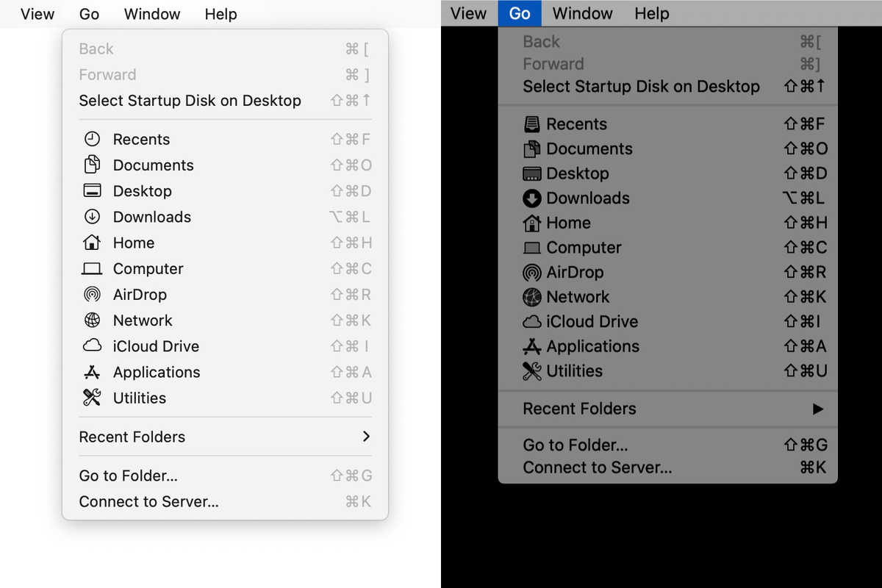
Task: Open the Help menu in dark menu bar
Action: click(652, 13)
